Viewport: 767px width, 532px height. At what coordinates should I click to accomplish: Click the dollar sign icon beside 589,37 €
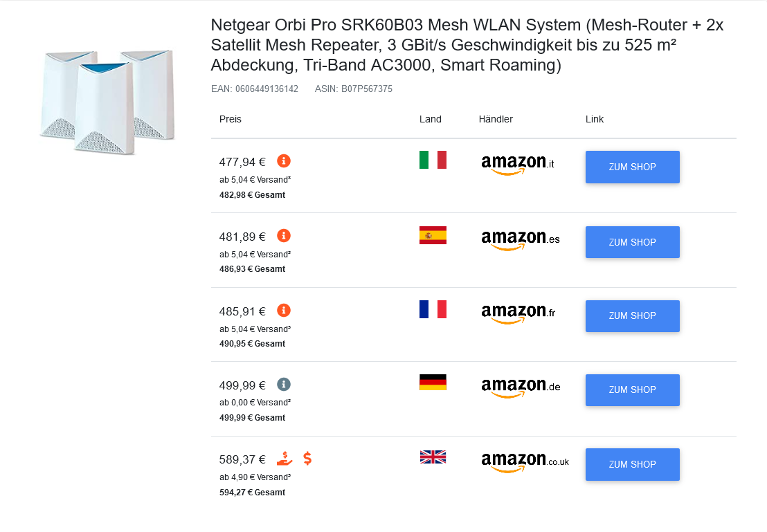307,458
